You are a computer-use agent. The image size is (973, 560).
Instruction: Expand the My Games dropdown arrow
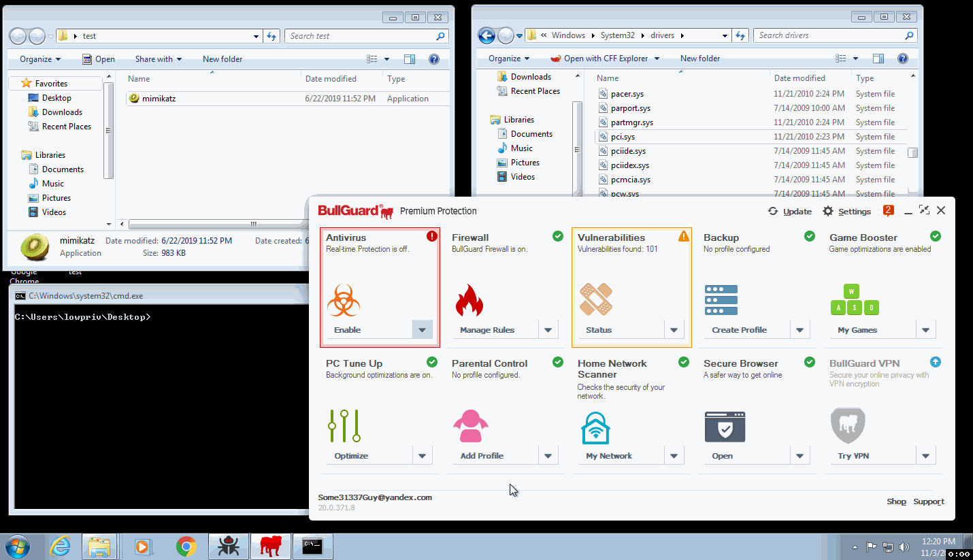point(925,330)
